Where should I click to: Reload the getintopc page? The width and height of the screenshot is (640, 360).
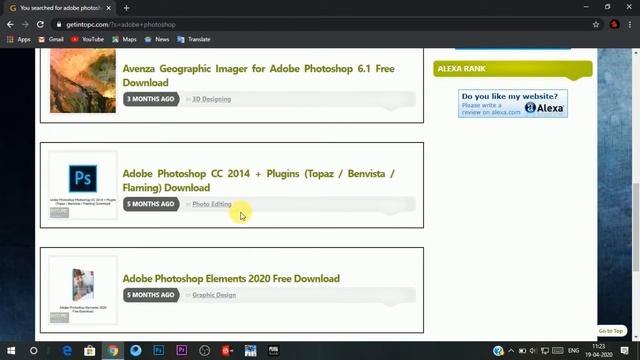[40, 24]
